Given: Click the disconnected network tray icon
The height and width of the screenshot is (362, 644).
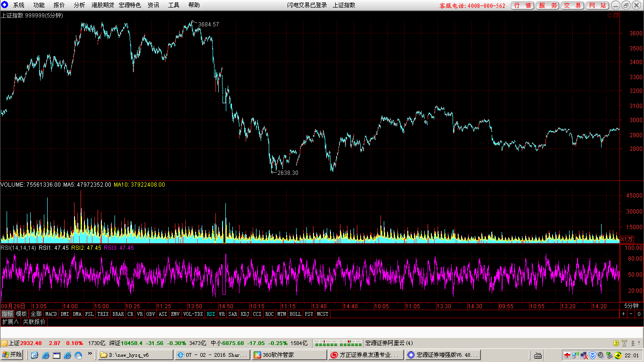Looking at the screenshot, I should coord(584,355).
